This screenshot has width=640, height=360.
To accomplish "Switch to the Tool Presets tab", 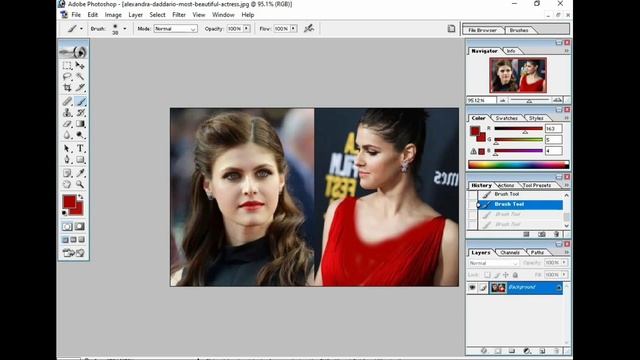I will pyautogui.click(x=537, y=185).
